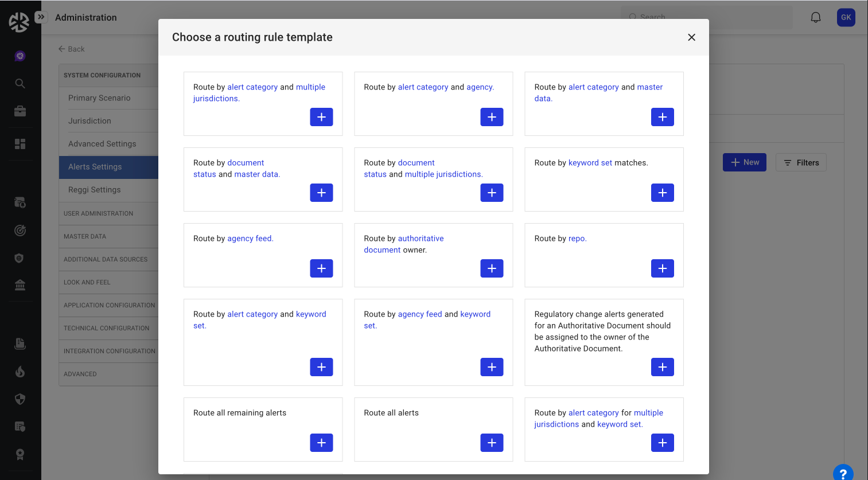Open the GK user avatar menu
The height and width of the screenshot is (480, 868).
pos(846,17)
